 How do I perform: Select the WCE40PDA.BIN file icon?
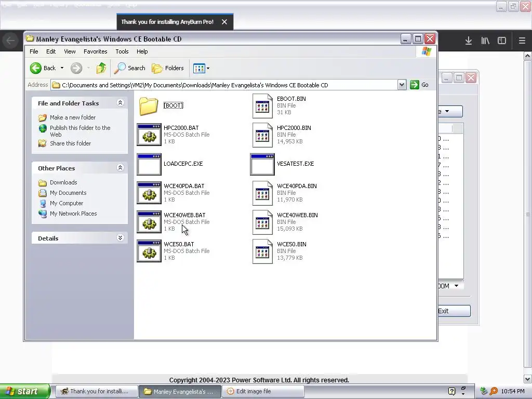(262, 193)
